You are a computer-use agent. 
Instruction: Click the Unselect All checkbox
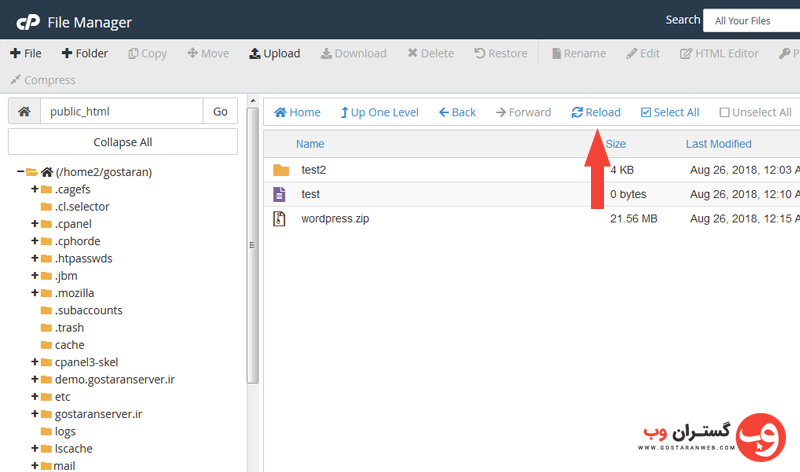coord(725,113)
